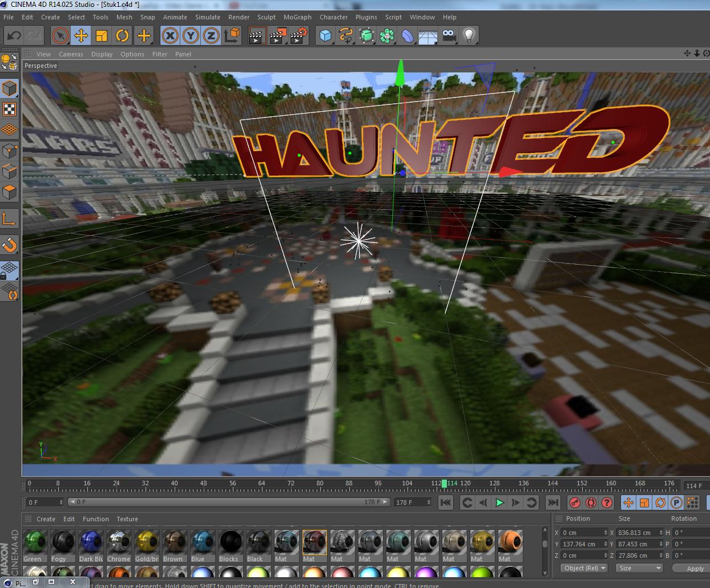Viewport: 710px width, 588px height.
Task: Click the Make Editable icon
Action: [10, 63]
